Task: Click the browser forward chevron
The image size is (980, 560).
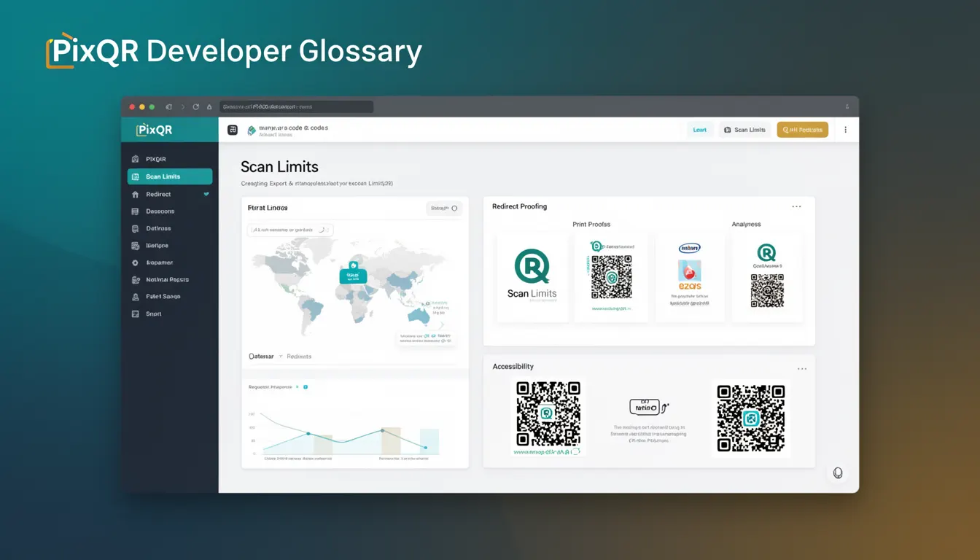Action: [183, 106]
